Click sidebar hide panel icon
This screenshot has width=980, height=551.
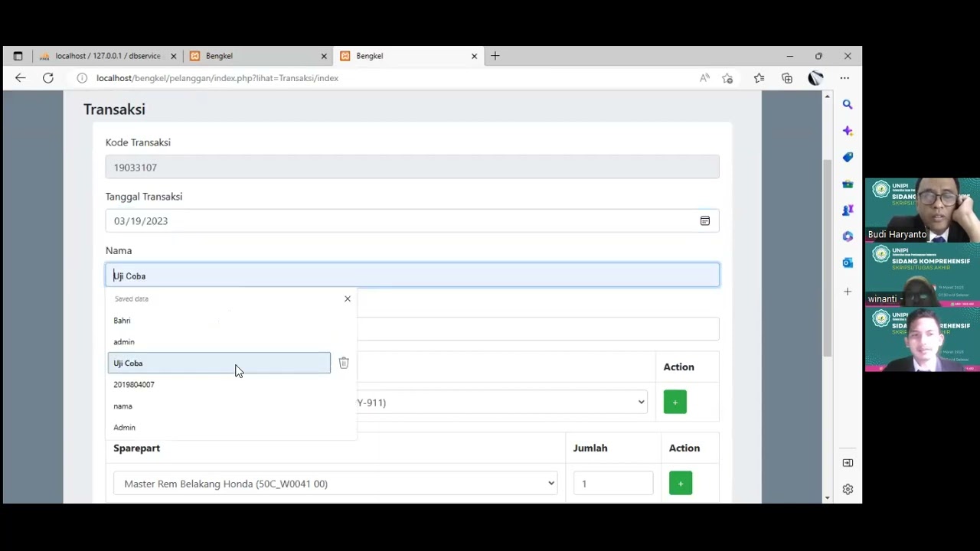848,463
